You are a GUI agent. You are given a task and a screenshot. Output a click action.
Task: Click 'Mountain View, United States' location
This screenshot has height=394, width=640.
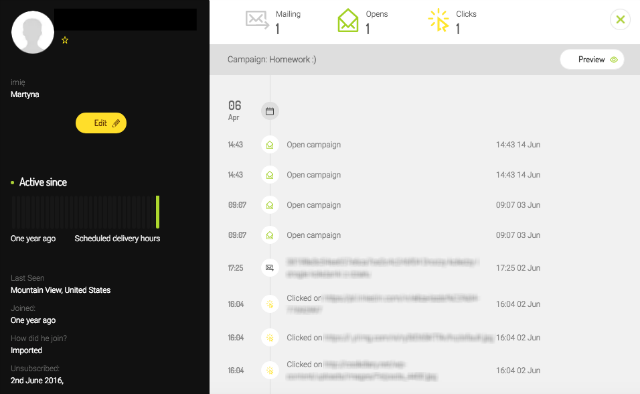[60, 290]
